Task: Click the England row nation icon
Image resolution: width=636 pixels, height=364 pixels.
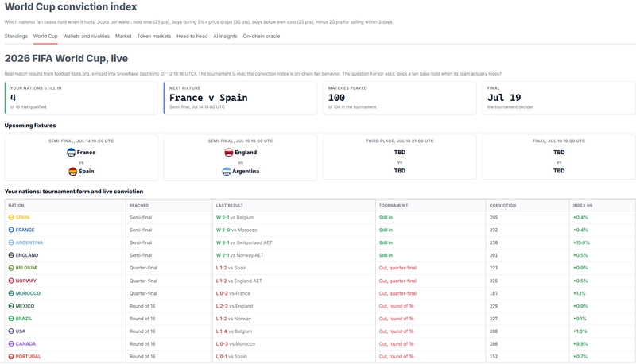Action: point(11,255)
